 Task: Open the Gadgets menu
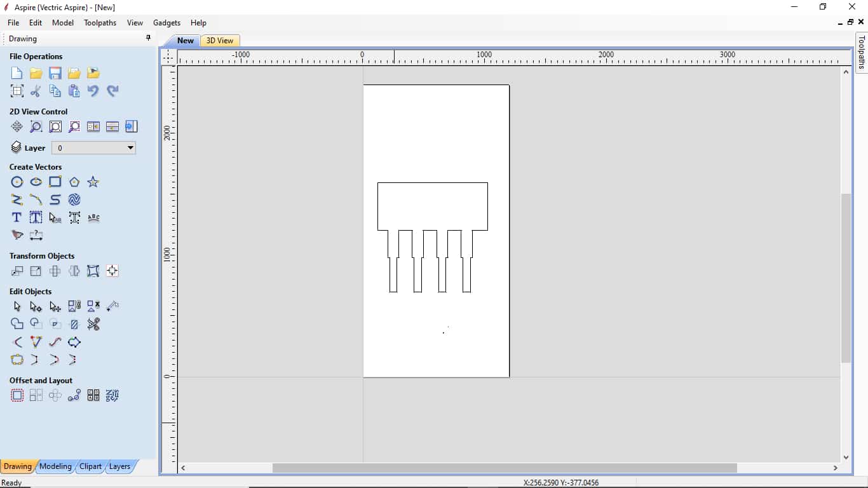(166, 23)
